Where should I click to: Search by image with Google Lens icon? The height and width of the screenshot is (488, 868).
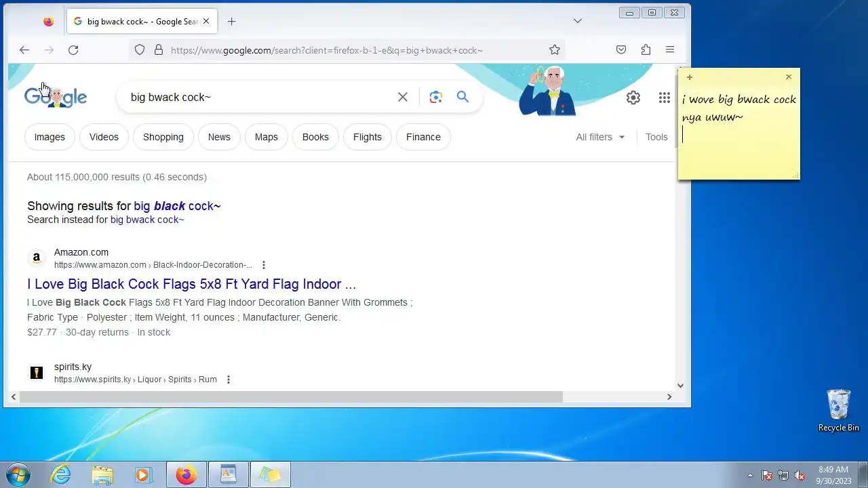point(436,97)
